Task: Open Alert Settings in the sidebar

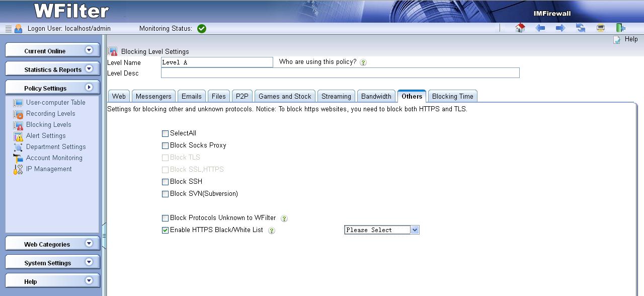Action: (x=46, y=136)
